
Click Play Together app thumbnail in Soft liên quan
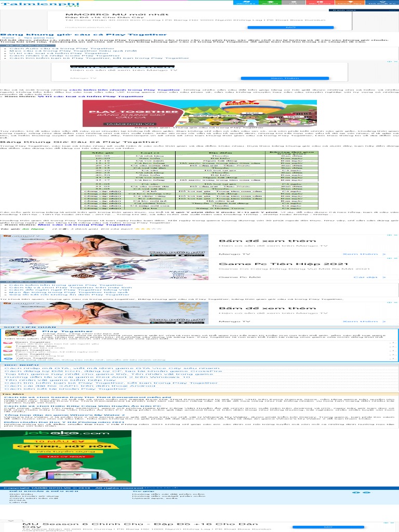(21, 333)
